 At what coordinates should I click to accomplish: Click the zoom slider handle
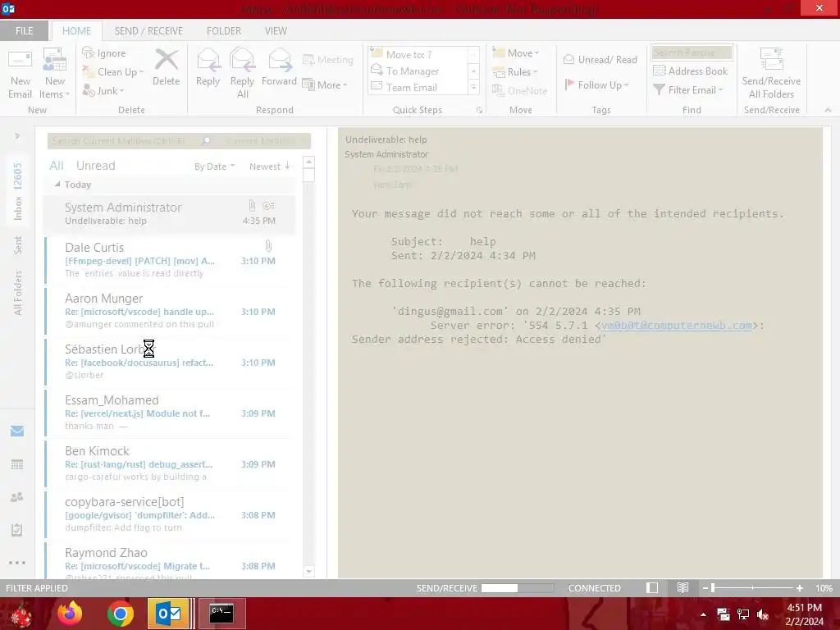point(713,587)
